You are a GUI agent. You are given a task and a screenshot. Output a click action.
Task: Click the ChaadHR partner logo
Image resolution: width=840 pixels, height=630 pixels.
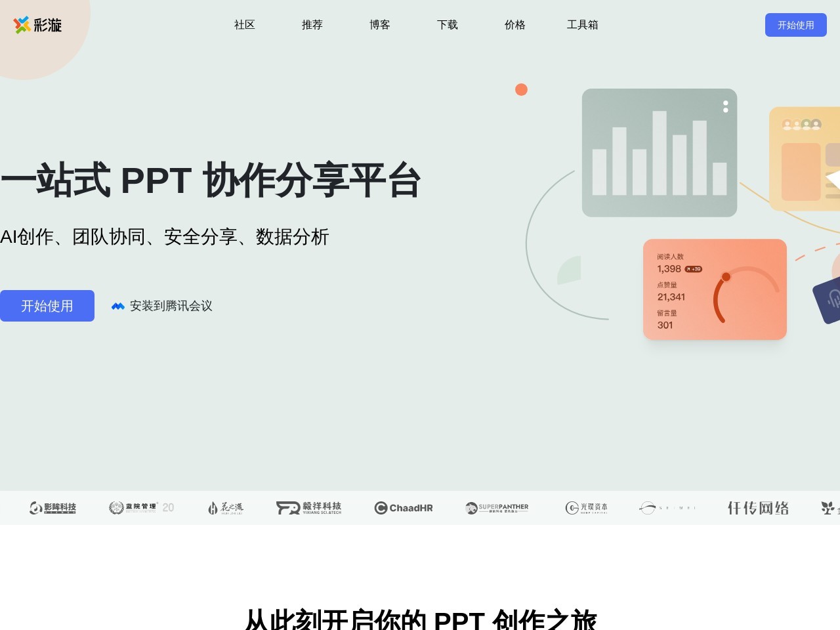(x=404, y=508)
